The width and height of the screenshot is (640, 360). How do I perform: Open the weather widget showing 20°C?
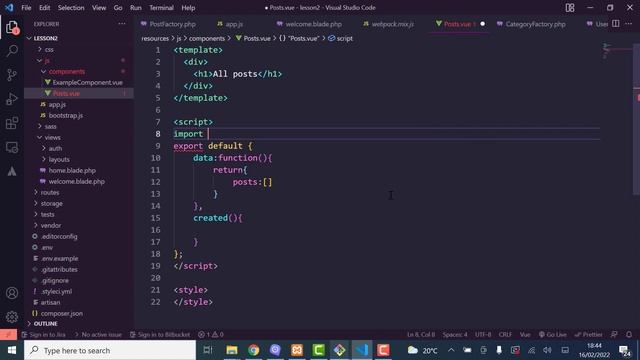(x=423, y=350)
